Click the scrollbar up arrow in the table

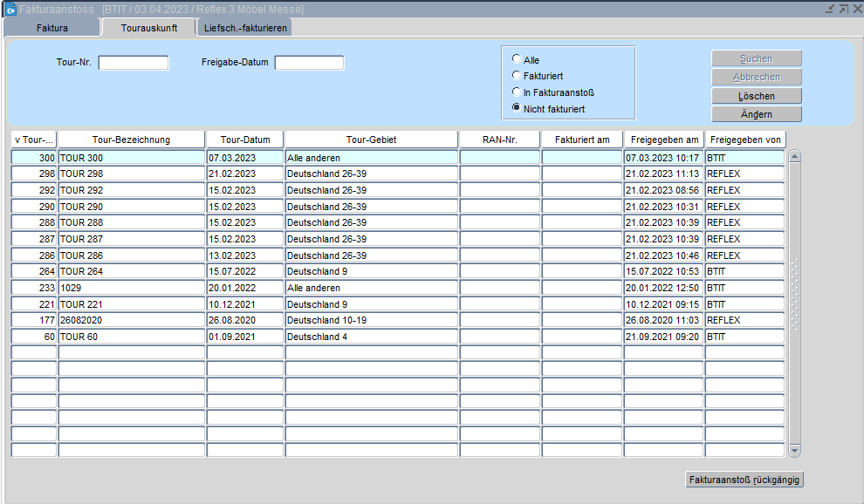click(x=794, y=156)
